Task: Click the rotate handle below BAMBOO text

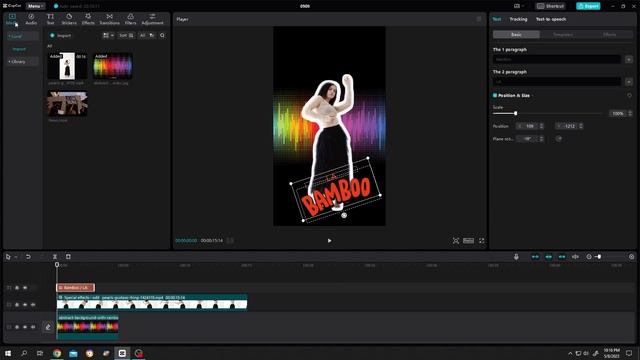Action: click(x=344, y=215)
